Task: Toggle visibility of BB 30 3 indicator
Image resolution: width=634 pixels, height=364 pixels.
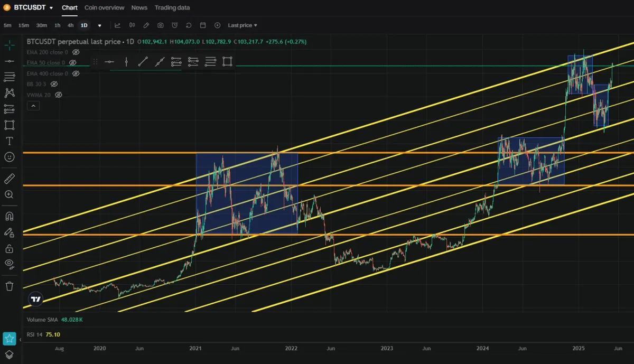Action: 54,84
